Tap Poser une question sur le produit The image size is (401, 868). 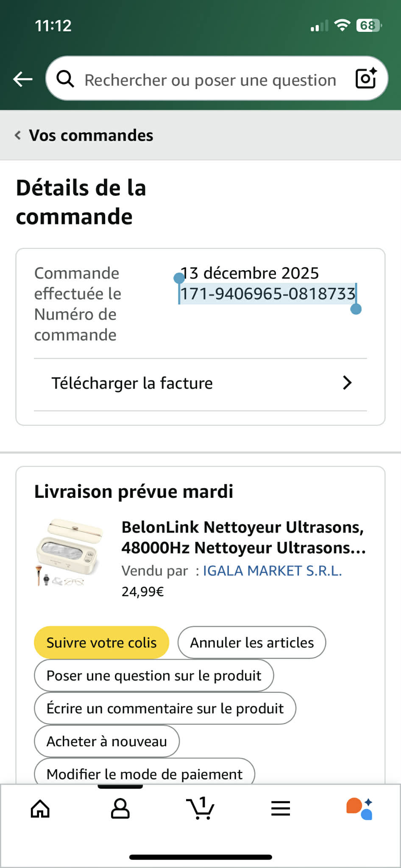point(154,675)
